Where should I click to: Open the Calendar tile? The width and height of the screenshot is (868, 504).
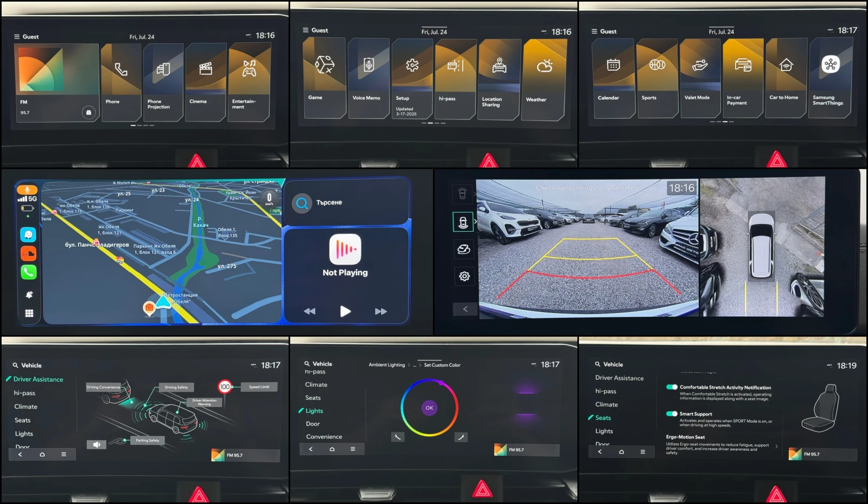[x=614, y=78]
